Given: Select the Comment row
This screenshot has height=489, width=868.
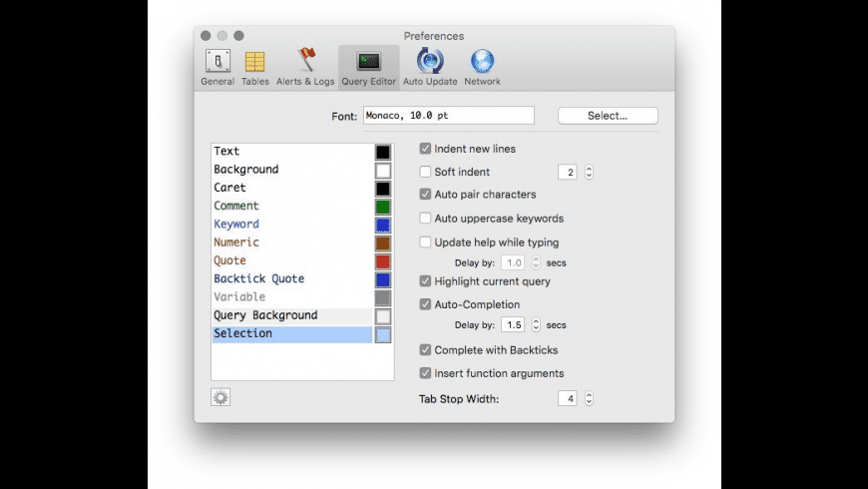Looking at the screenshot, I should 292,206.
